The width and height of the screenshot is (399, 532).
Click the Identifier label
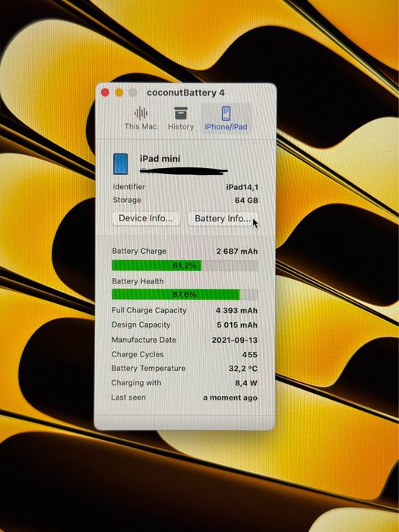pyautogui.click(x=128, y=187)
